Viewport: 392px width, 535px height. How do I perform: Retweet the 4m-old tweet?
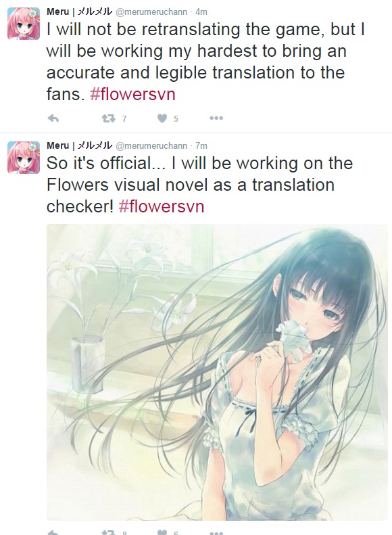(x=108, y=118)
